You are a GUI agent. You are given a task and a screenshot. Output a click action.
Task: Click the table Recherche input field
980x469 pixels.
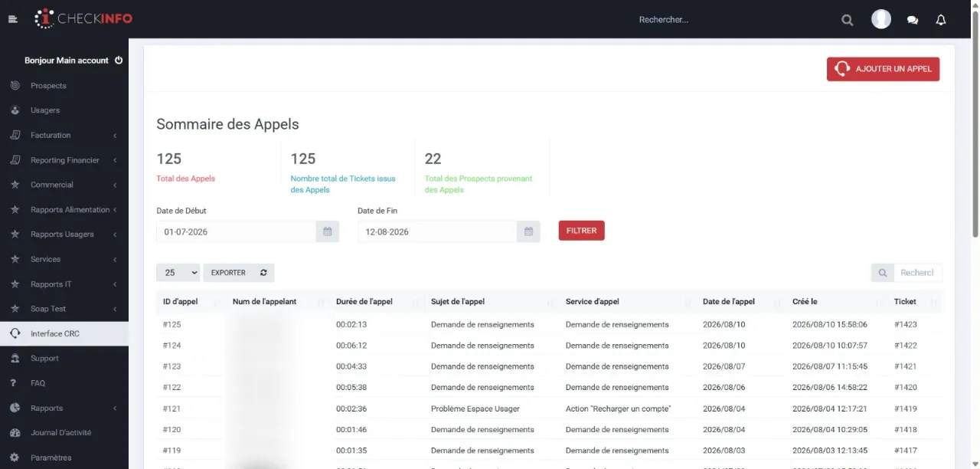[x=917, y=273]
